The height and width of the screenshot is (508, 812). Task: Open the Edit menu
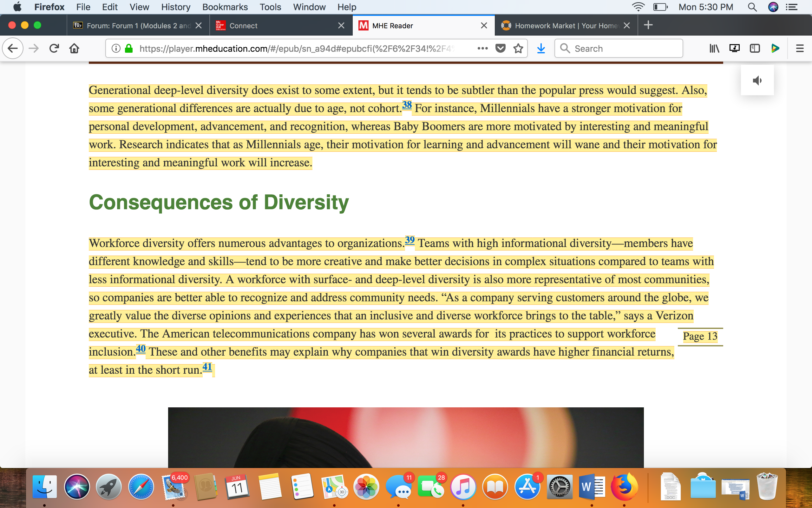110,7
